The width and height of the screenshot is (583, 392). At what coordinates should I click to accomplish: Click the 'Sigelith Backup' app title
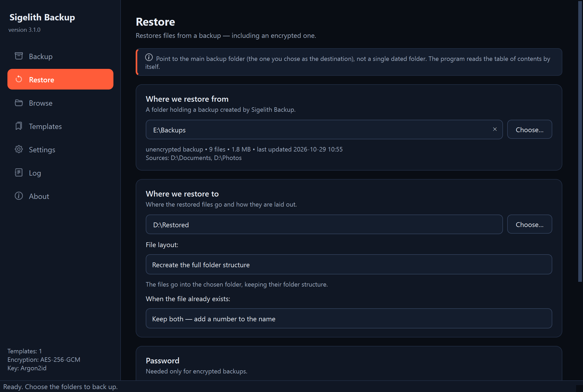42,17
